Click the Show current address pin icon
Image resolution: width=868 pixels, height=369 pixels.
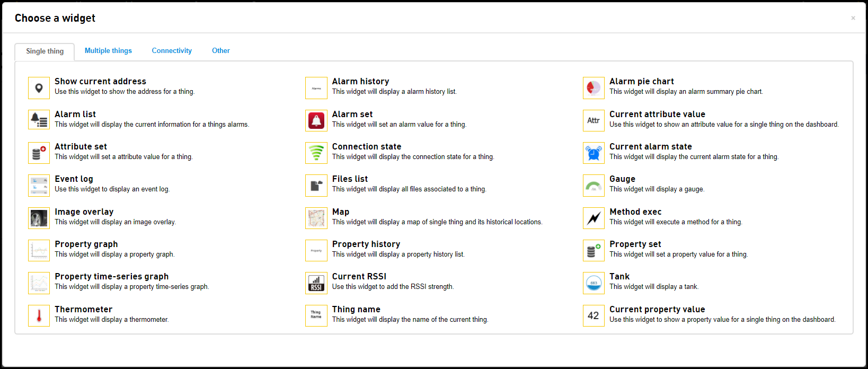pos(39,88)
